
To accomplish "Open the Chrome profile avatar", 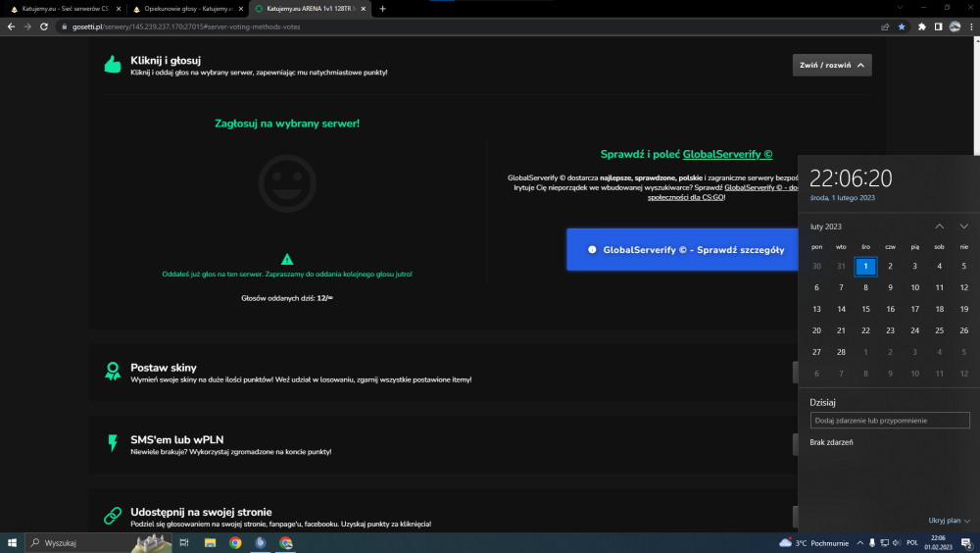I will 955,26.
